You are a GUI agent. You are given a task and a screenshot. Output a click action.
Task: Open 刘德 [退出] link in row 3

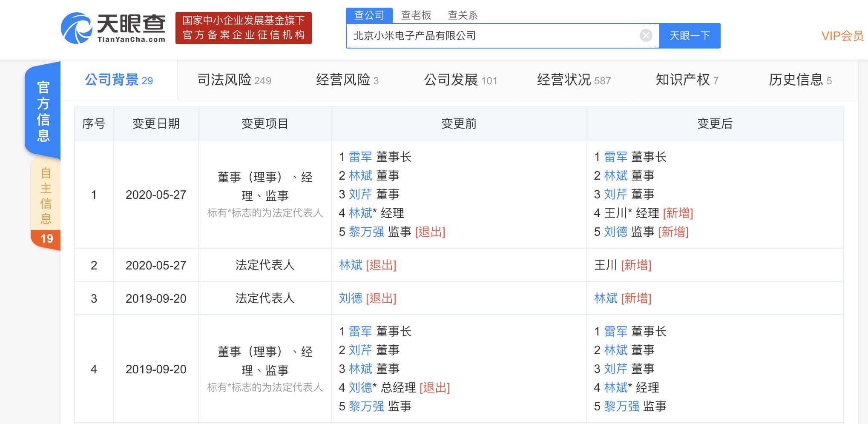pos(351,298)
